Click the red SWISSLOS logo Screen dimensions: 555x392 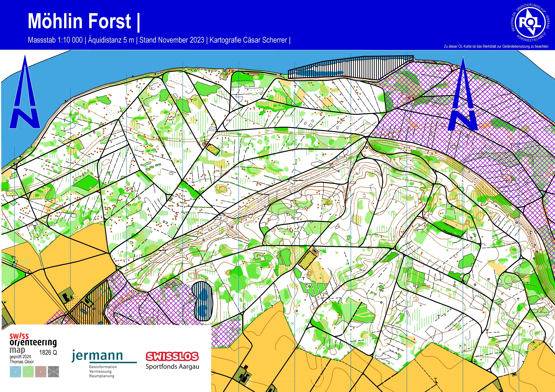tap(172, 356)
